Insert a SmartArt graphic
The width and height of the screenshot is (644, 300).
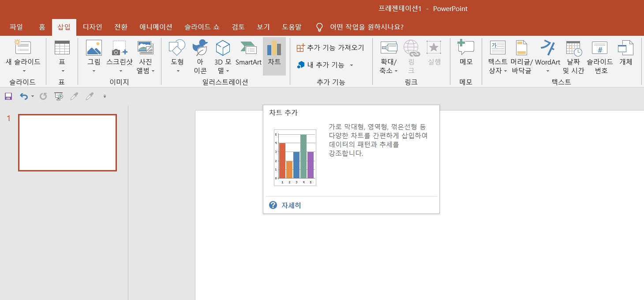point(248,55)
